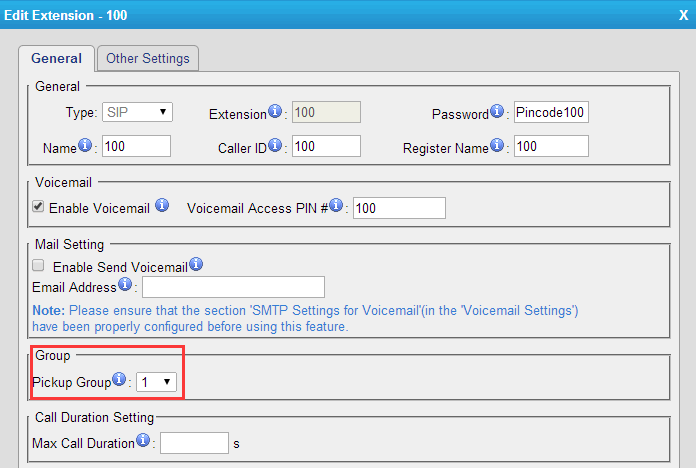Click the Max Call Duration field
Screen dimensions: 696x468
point(194,443)
